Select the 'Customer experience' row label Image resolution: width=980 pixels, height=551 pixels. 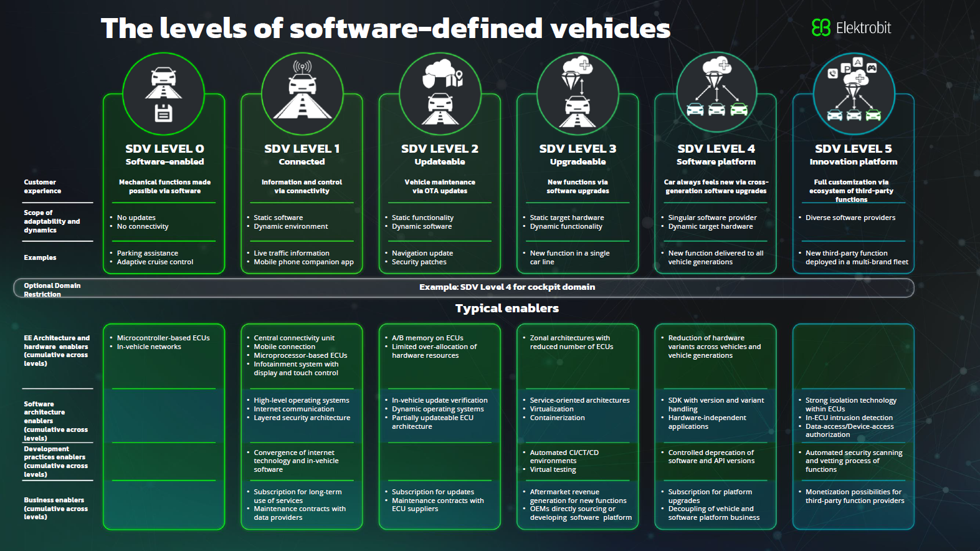42,186
